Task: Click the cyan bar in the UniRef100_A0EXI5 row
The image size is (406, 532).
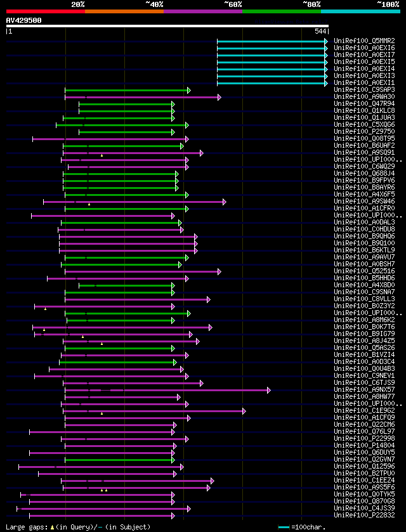Action: 272,62
